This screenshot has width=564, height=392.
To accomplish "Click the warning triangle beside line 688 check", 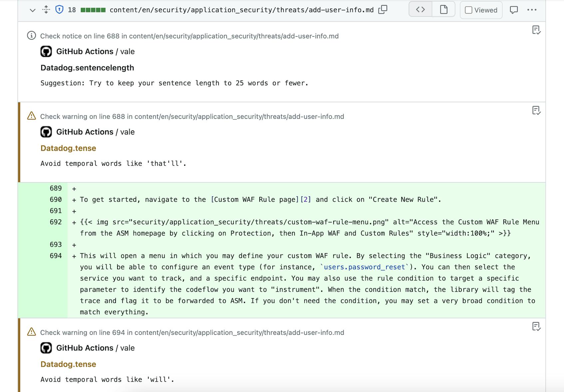I will pyautogui.click(x=31, y=116).
